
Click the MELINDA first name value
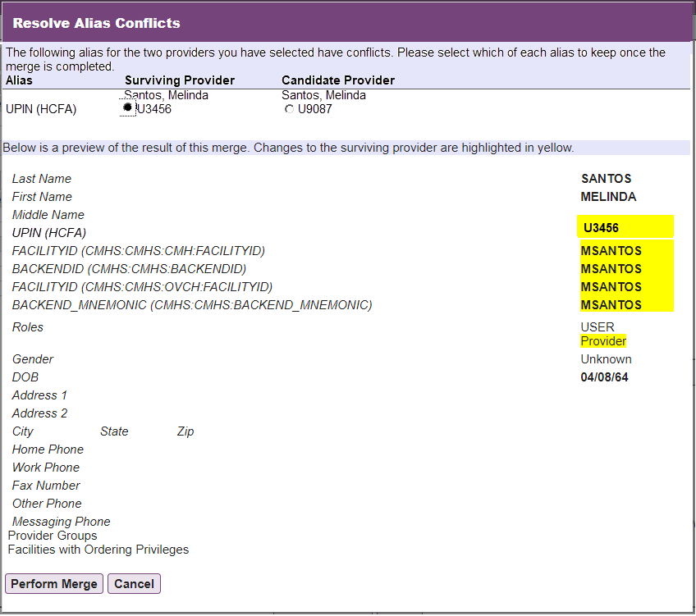(608, 197)
